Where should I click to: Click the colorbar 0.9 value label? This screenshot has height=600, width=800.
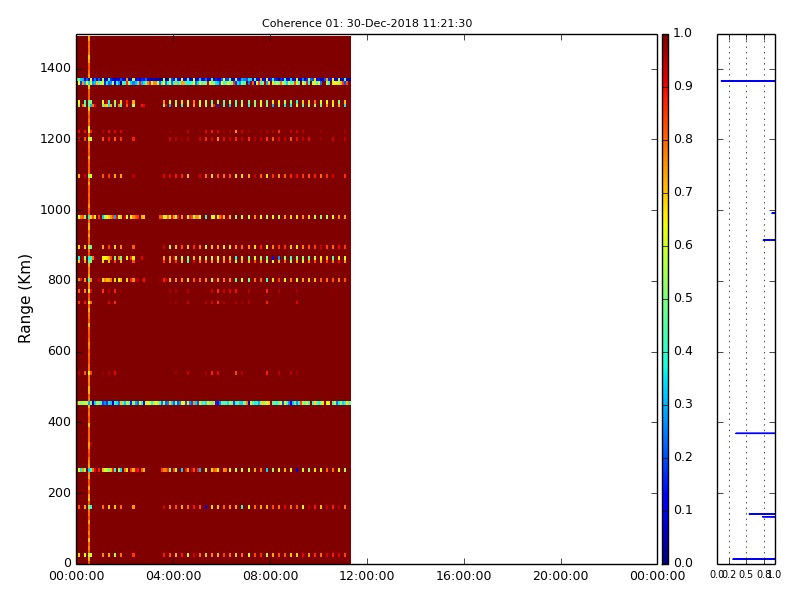(683, 86)
